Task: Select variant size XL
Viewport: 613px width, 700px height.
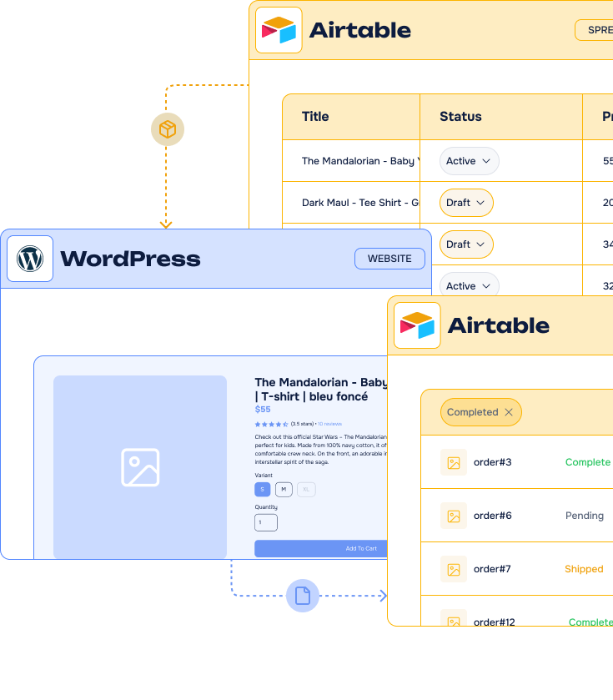Action: point(306,489)
